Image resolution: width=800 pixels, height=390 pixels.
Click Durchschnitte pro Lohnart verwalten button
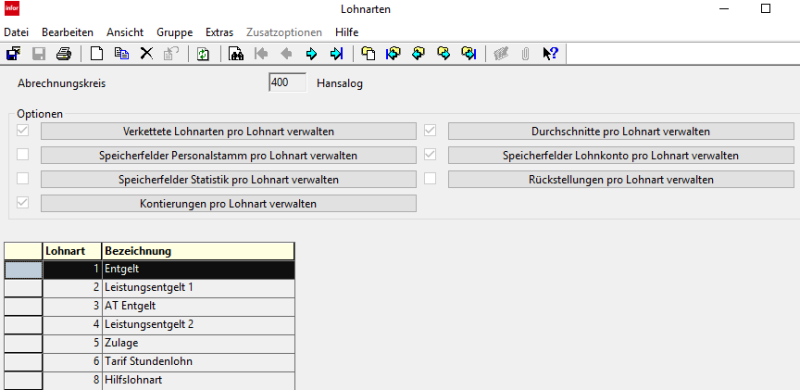(621, 131)
